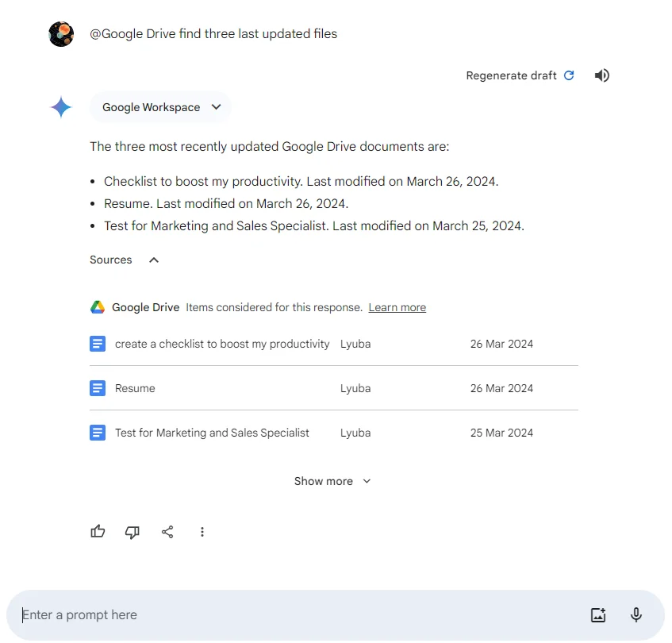The image size is (672, 643).
Task: Click 'The three most recently updated' intro sentence
Action: (269, 147)
